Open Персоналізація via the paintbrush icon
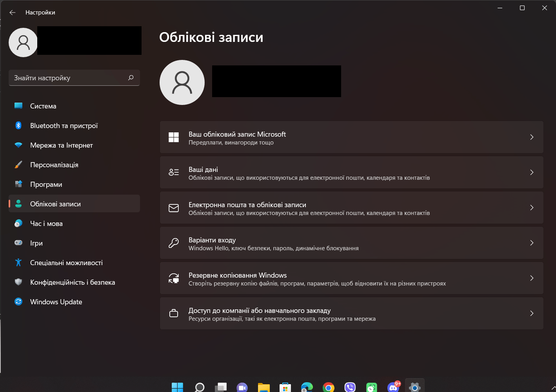Screen dimensions: 556x392 [x=18, y=164]
